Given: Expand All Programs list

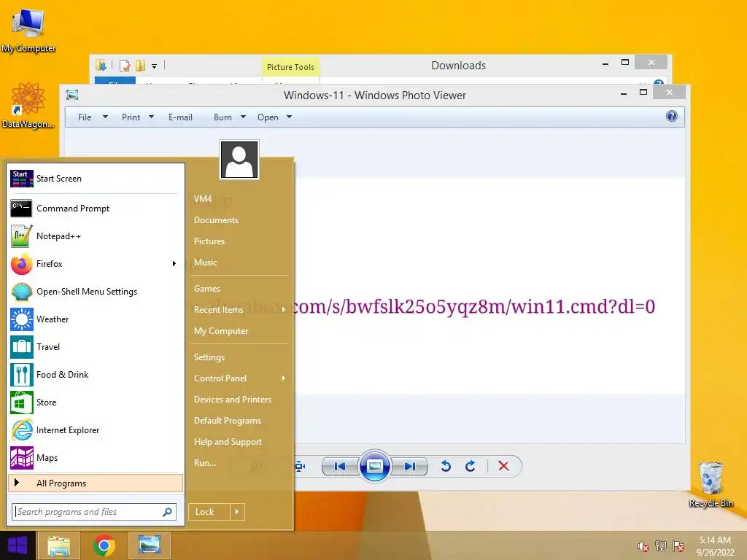Looking at the screenshot, I should tap(96, 483).
